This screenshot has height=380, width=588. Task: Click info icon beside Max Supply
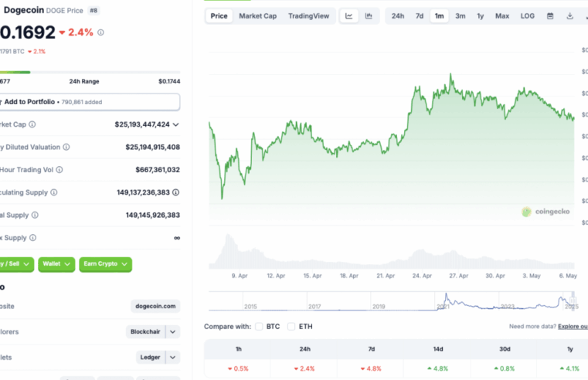point(33,238)
